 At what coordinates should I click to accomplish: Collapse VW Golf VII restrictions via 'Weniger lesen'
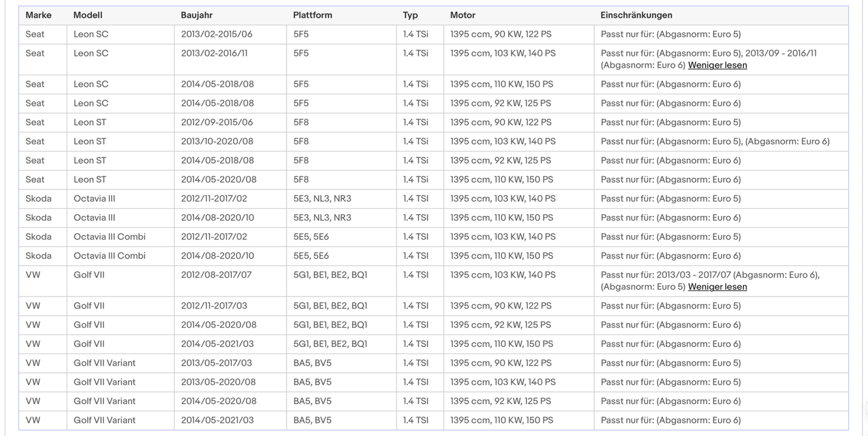tap(717, 287)
